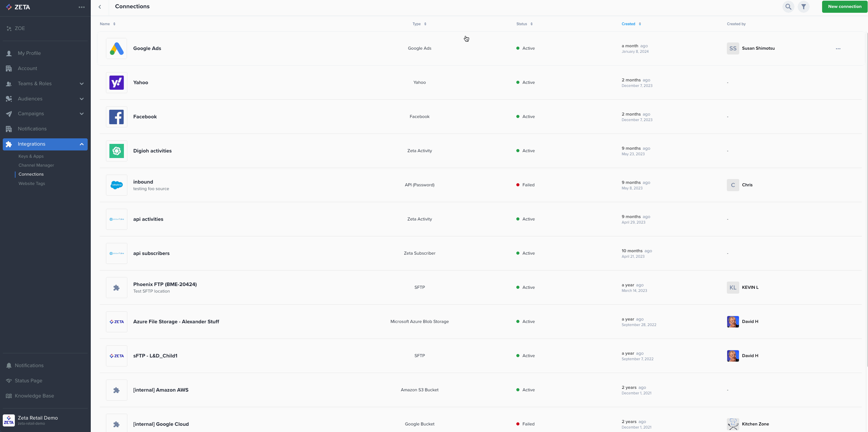Click the Salesforce logo for inbound
Screen dimensions: 868x432
117,185
